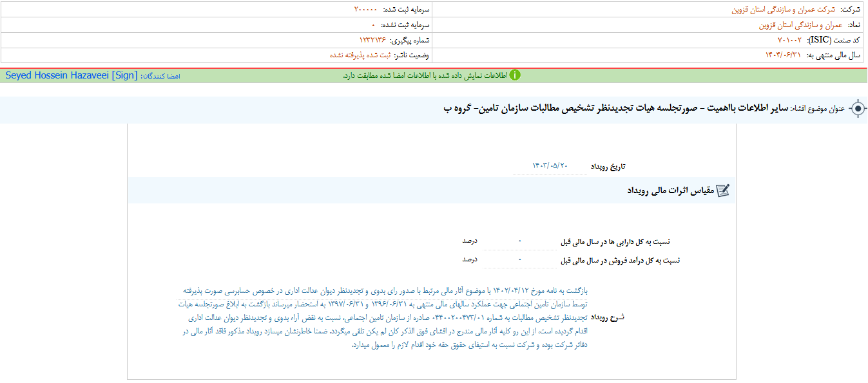Select the symbol value next to نماد
Image resolution: width=868 pixels, height=383 pixels.
tap(786, 25)
